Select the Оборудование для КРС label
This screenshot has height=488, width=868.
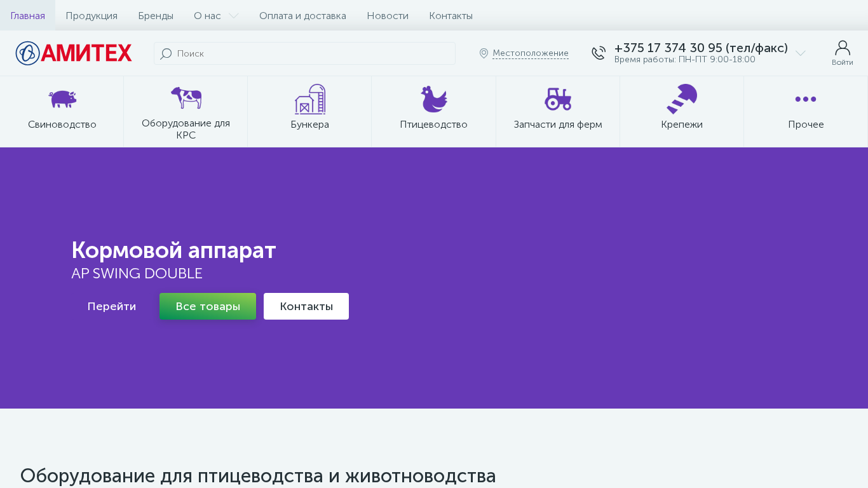[186, 129]
